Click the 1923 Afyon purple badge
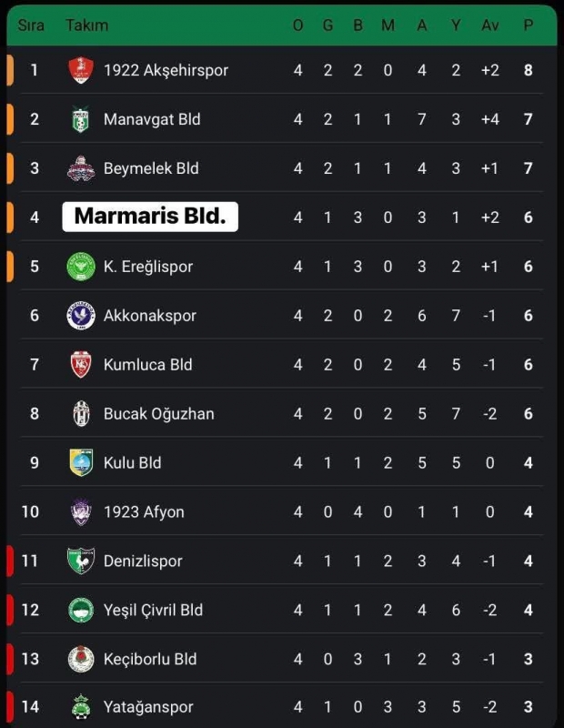The image size is (564, 728). click(81, 511)
